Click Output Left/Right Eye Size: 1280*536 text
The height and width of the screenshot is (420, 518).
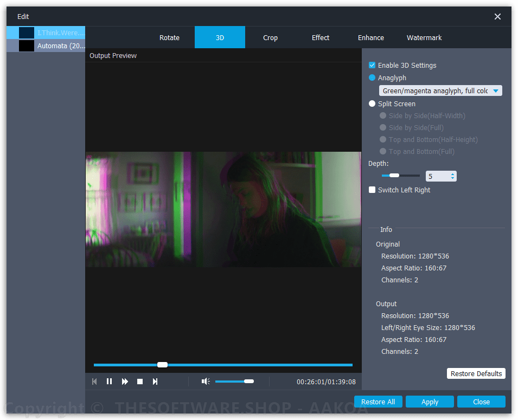[428, 327]
